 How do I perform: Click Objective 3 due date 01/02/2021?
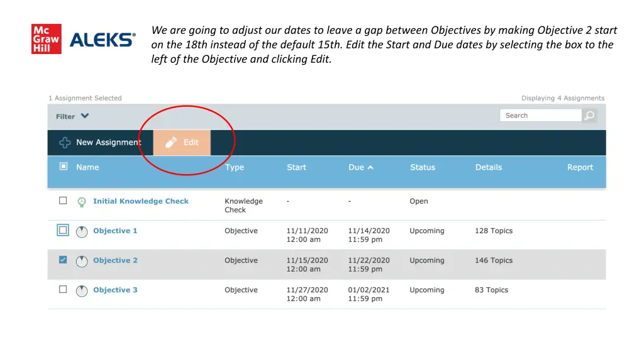coord(369,290)
